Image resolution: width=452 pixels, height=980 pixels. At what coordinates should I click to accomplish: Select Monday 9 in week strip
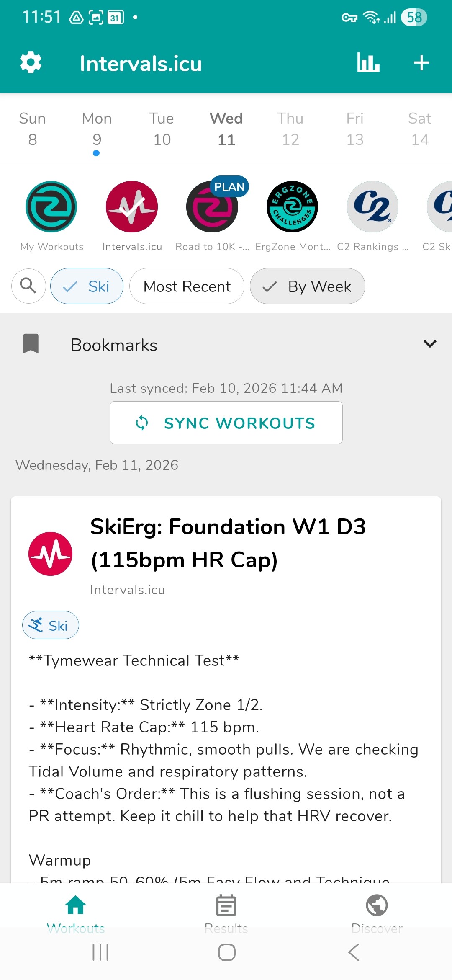tap(97, 130)
